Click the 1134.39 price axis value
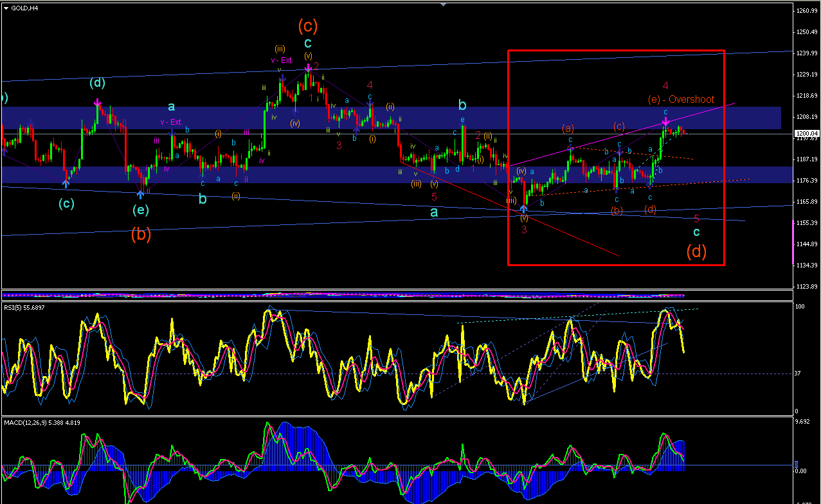The width and height of the screenshot is (821, 504). [x=808, y=265]
